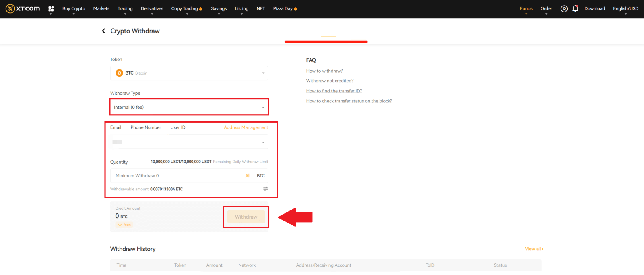Open the XT.com home logo
The height and width of the screenshot is (275, 644).
[23, 8]
